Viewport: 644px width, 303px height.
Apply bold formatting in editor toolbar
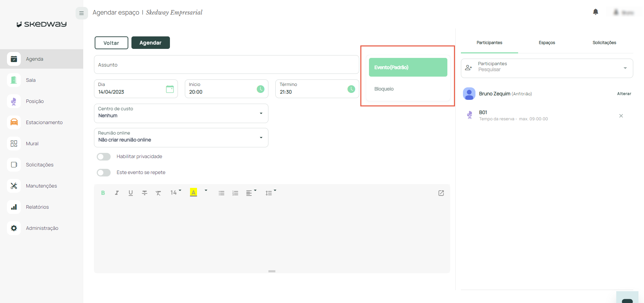(103, 193)
